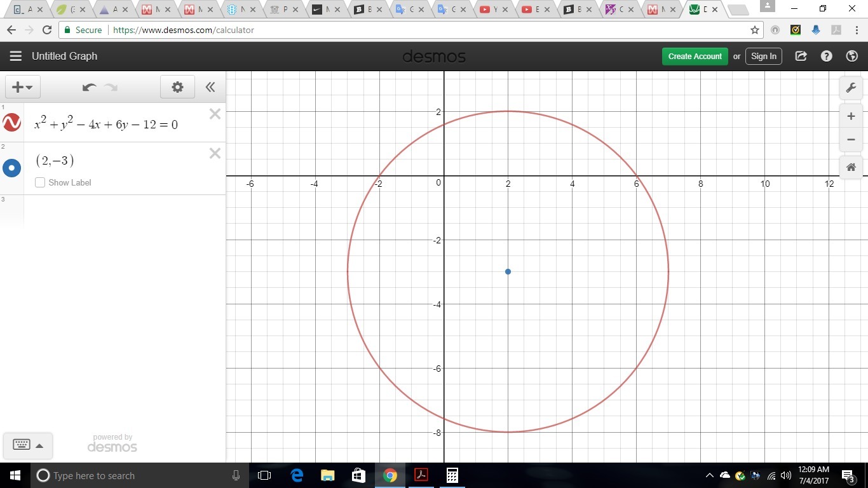Click the desmos.com/calculator address bar
Screen dimensions: 868x488
[x=184, y=30]
